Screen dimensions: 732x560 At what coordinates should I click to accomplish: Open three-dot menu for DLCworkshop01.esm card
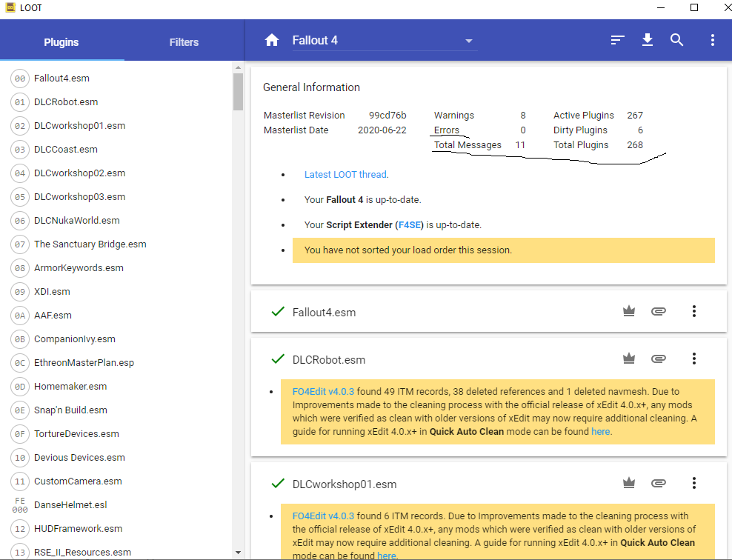coord(694,484)
